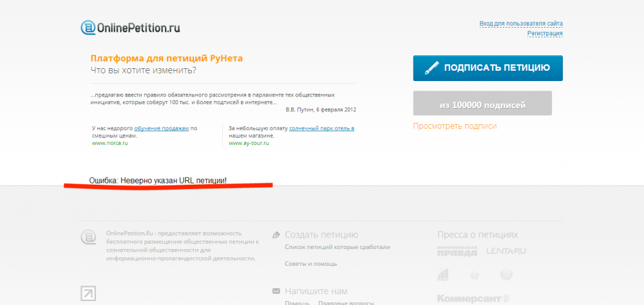Click the arrow box icon in the footer

click(x=88, y=293)
